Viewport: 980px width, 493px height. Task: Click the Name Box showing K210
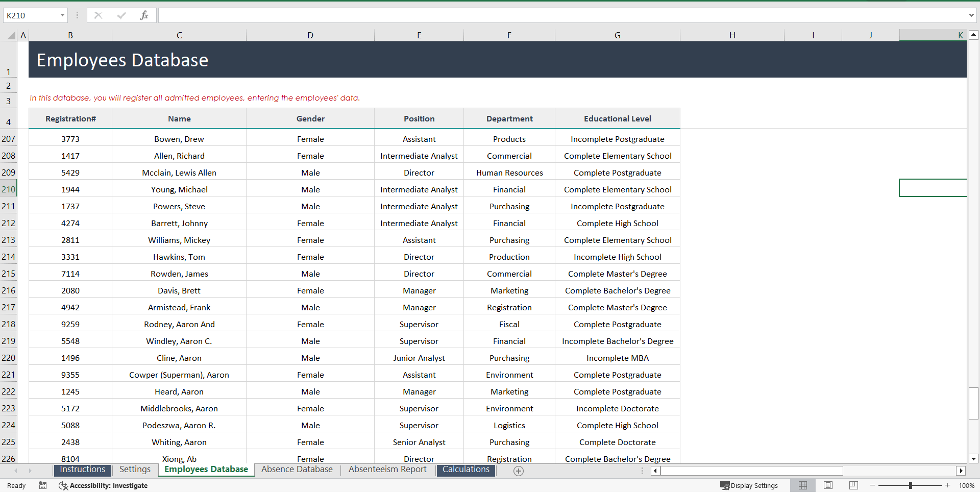[31, 15]
